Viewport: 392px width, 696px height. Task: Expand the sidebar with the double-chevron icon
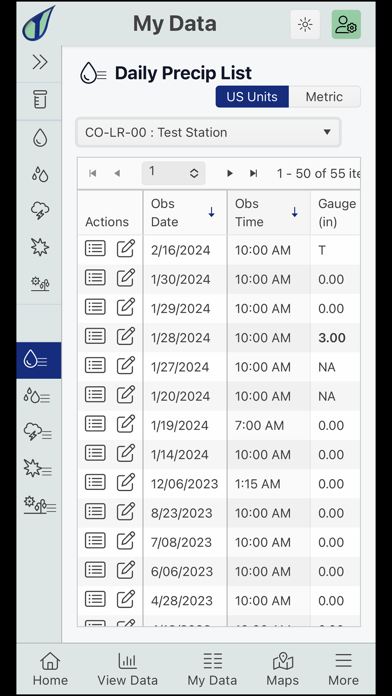[x=40, y=62]
